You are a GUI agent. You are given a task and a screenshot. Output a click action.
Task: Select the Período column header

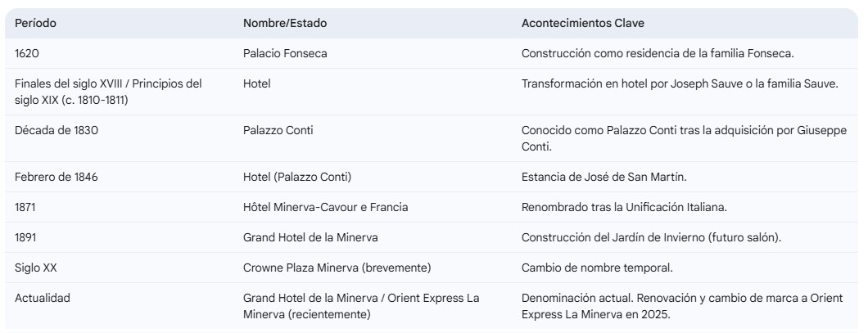click(35, 24)
